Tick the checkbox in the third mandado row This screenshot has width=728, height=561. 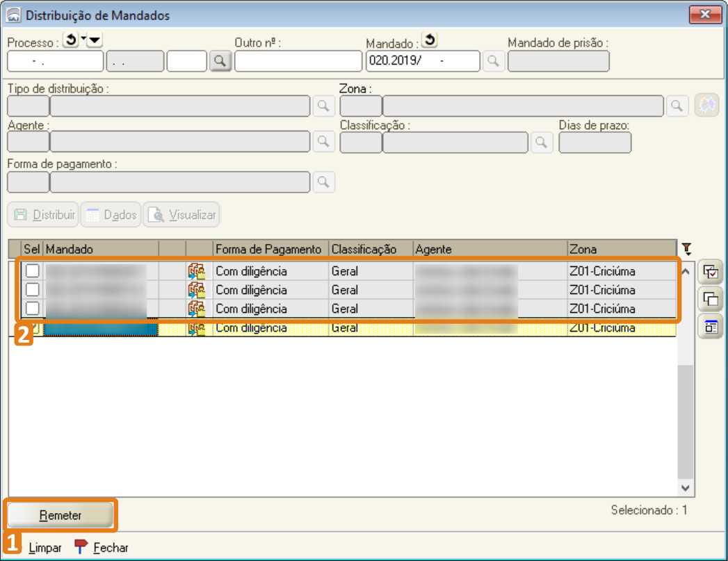tap(33, 309)
